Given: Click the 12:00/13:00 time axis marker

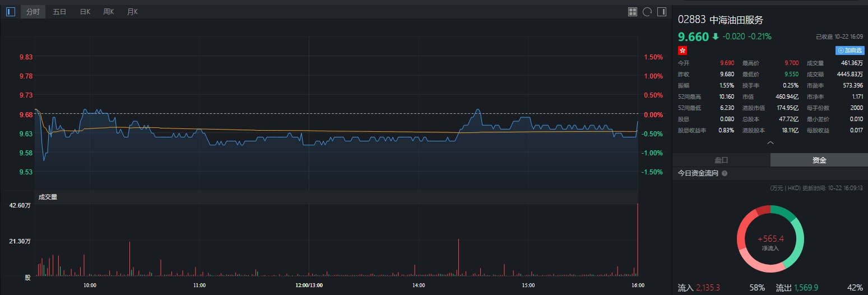Looking at the screenshot, I should 309,285.
